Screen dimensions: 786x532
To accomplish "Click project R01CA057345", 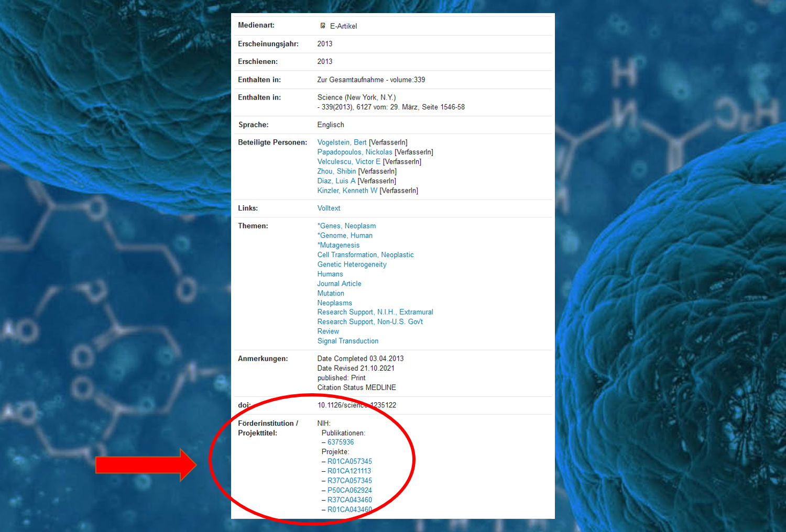I will 350,461.
